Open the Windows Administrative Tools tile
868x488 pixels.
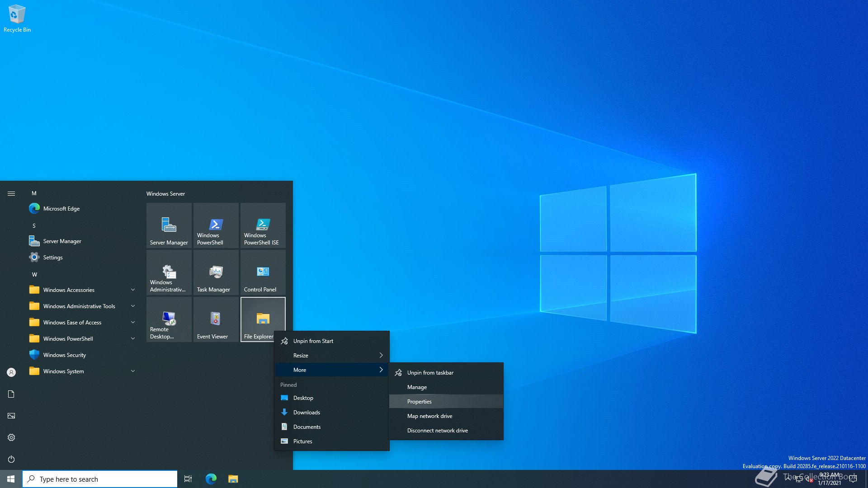click(x=169, y=272)
